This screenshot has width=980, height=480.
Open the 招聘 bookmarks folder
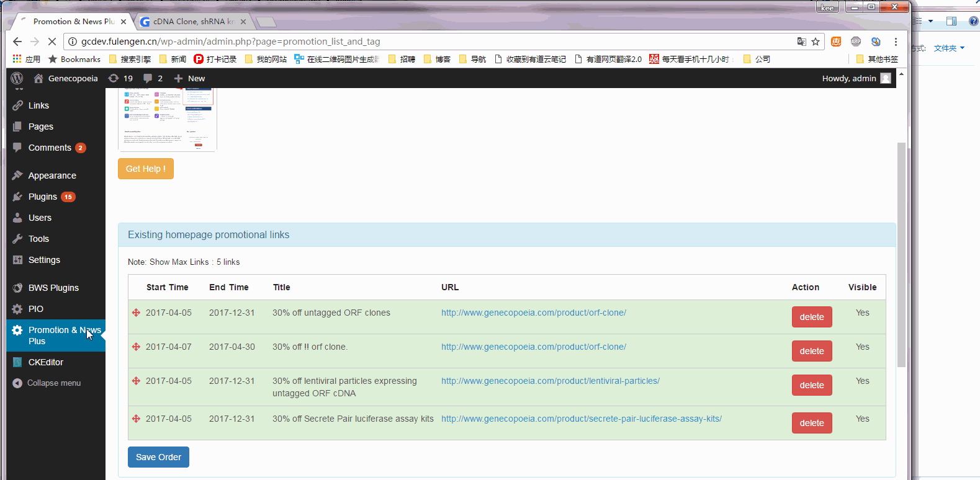click(x=402, y=59)
